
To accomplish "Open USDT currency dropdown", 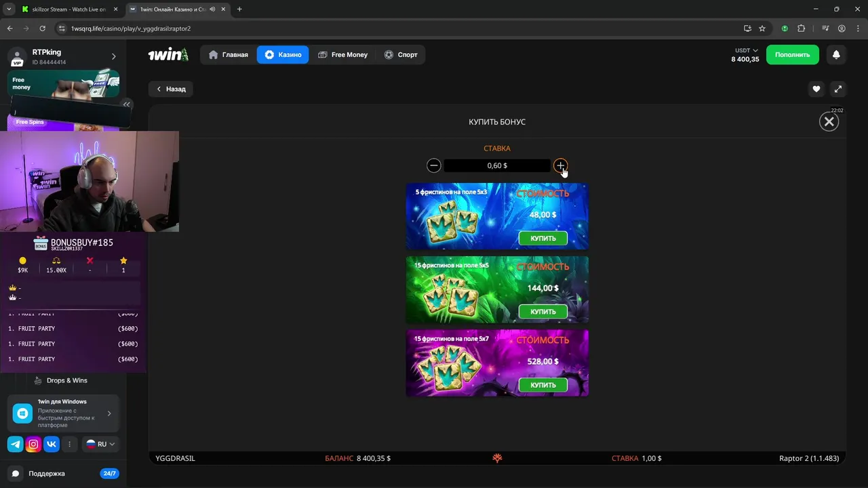I will [x=747, y=51].
